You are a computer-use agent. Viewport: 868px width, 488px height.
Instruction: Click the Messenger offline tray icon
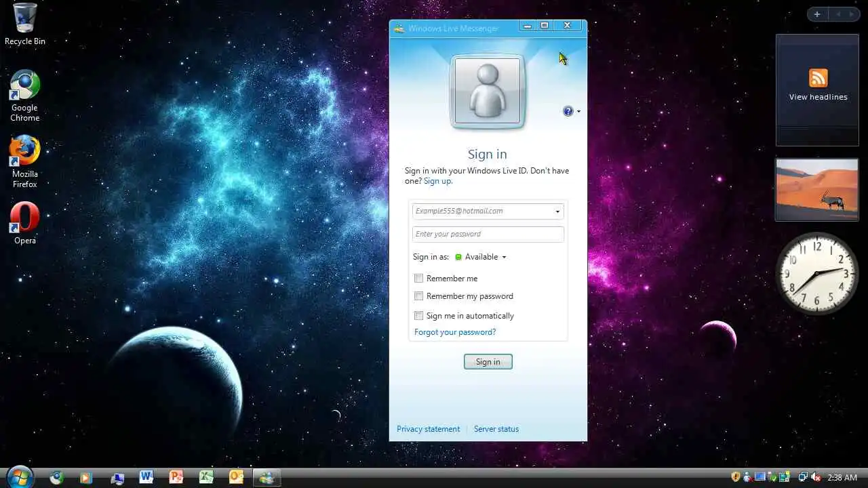748,477
